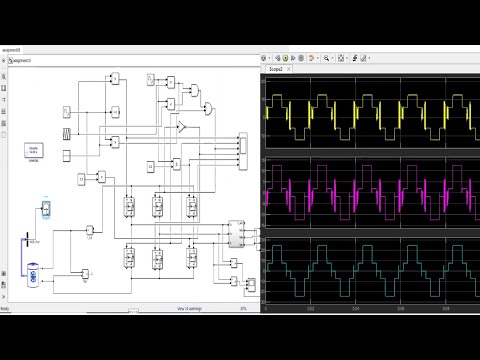Click the scale axes limits icon
This screenshot has width=480, height=360.
pyautogui.click(x=341, y=58)
